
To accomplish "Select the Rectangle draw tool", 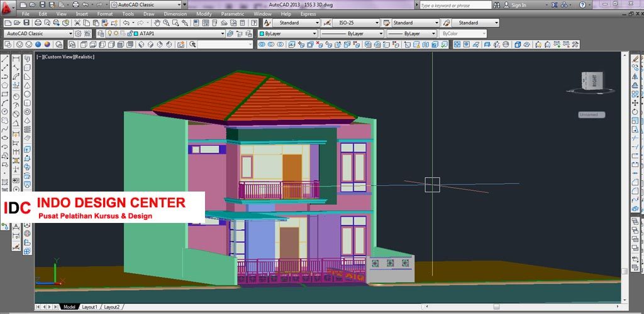I will pos(5,94).
